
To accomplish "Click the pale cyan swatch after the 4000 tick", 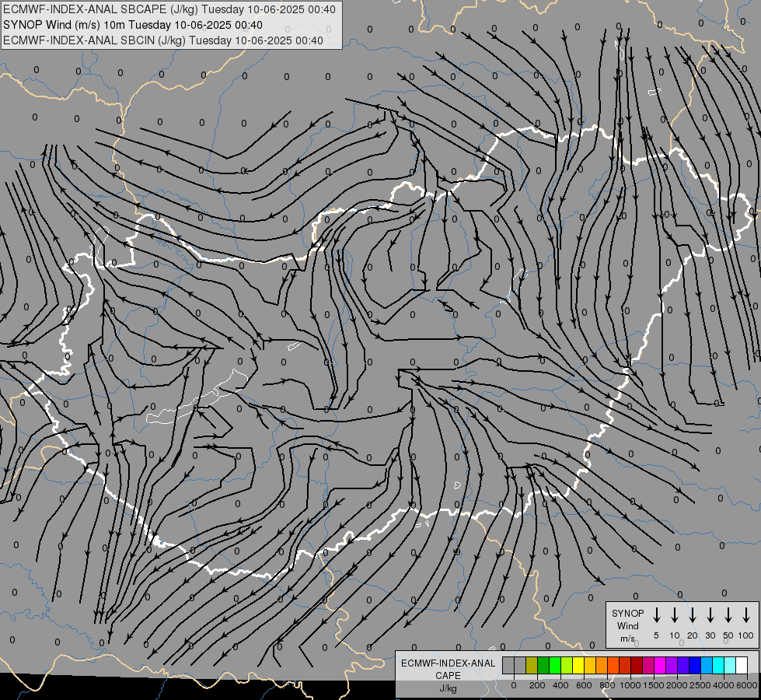I will pos(729,665).
